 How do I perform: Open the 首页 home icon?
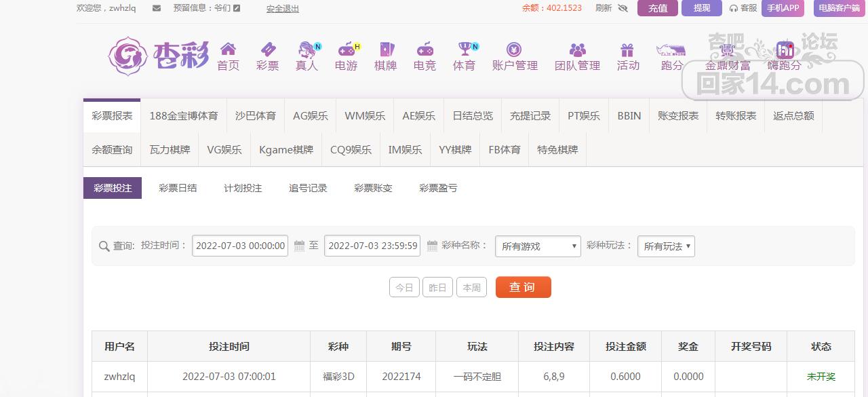pyautogui.click(x=229, y=49)
